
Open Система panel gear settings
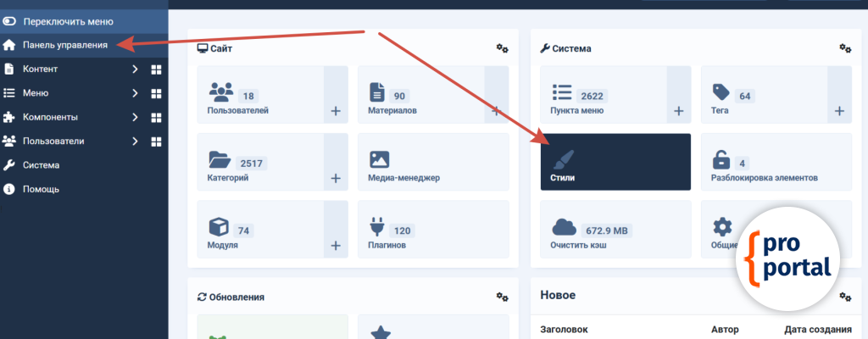point(844,48)
